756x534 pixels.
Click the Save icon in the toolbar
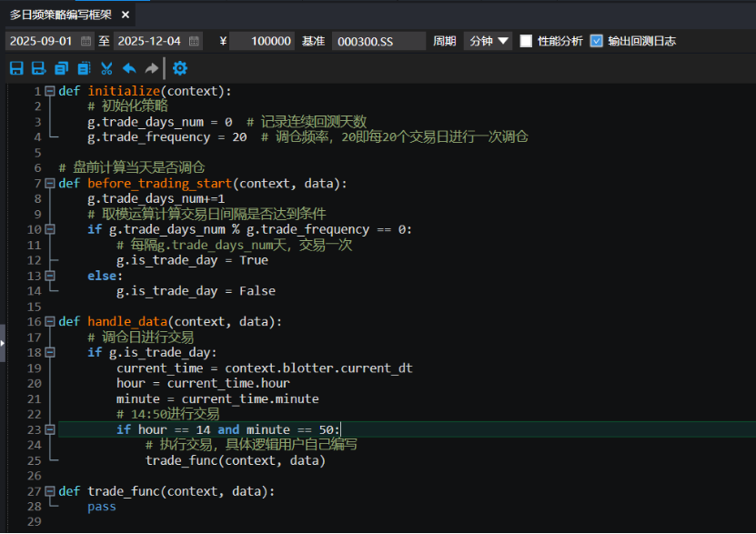click(x=15, y=68)
